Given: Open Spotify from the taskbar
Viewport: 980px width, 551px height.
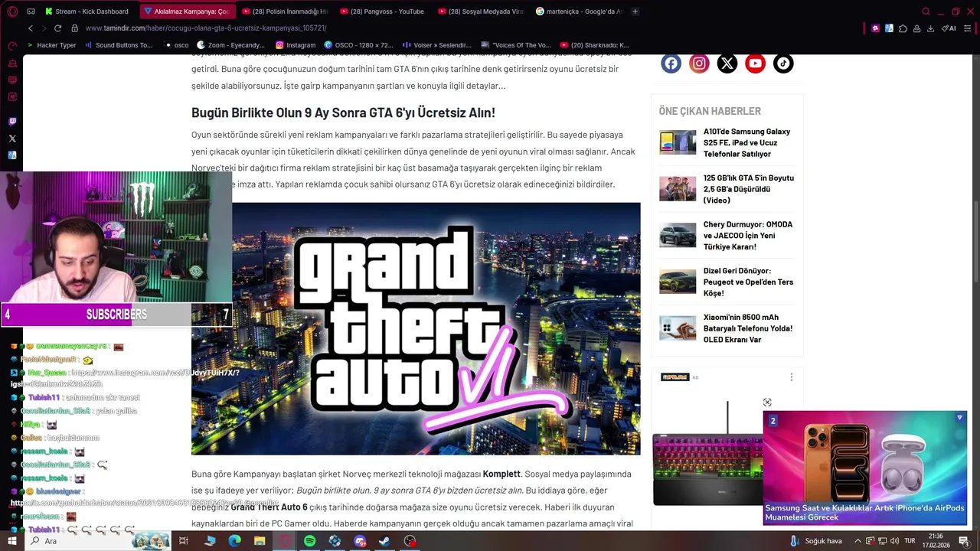Looking at the screenshot, I should pos(309,541).
